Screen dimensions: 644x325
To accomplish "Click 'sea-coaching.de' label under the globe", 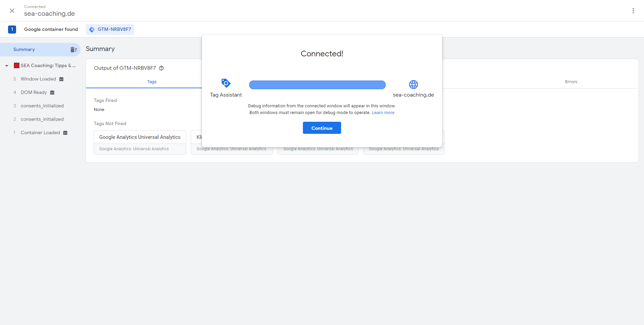I will (413, 95).
